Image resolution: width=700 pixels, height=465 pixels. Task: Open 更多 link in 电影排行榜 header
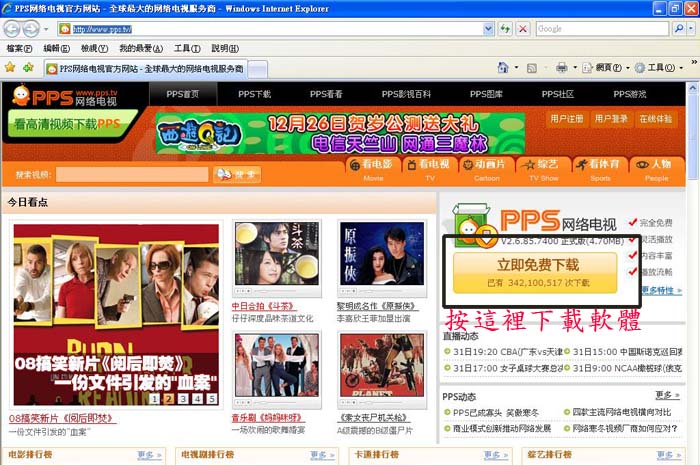[150, 455]
